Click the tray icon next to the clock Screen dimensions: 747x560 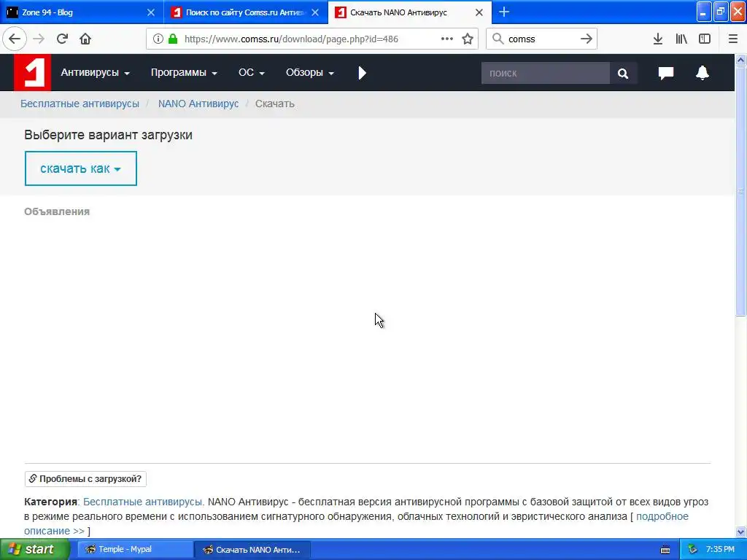(x=693, y=550)
